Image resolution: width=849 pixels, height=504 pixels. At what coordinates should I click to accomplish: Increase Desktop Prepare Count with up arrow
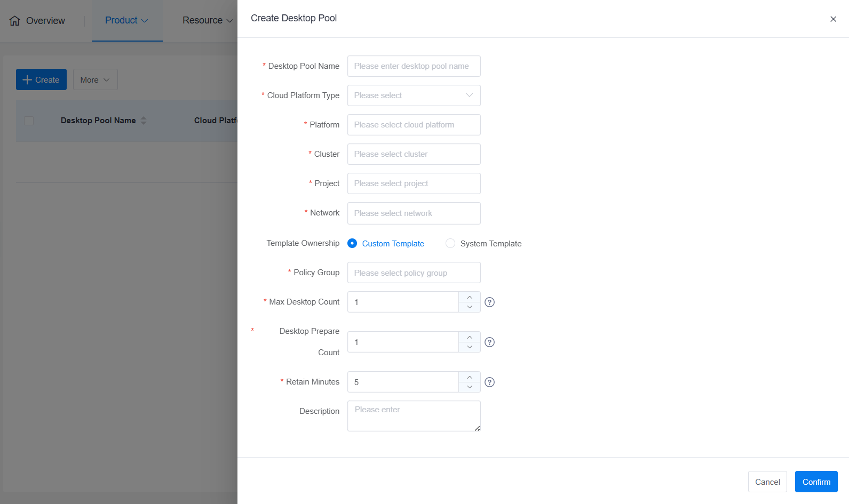click(470, 337)
